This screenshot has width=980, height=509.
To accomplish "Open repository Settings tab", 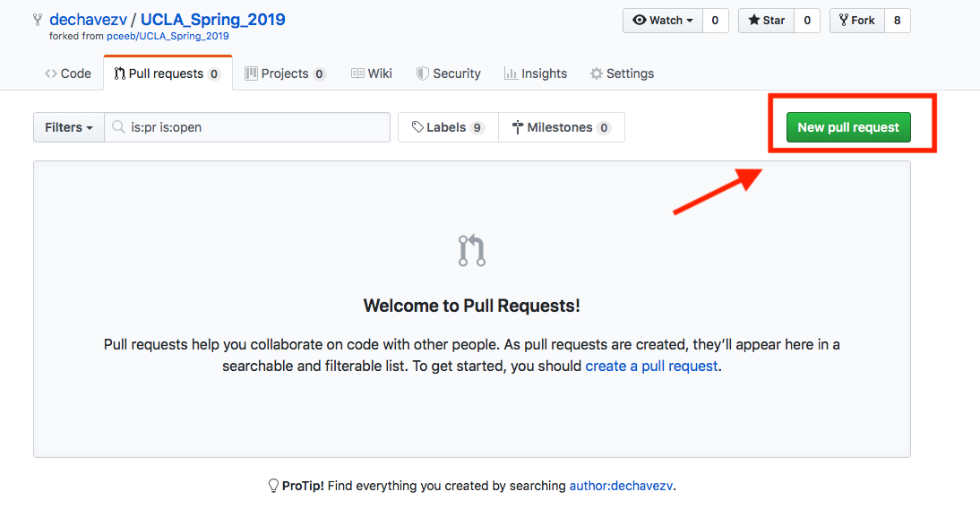I will click(622, 73).
